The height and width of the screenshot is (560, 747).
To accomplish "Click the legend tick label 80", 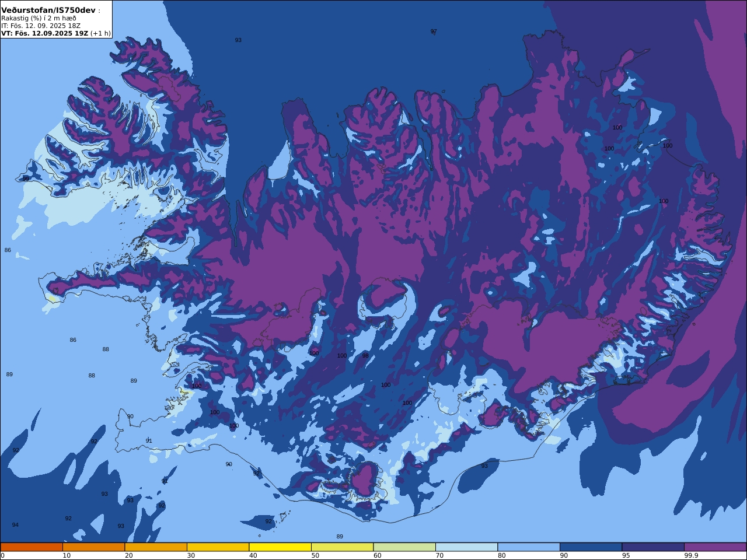I will [x=501, y=555].
